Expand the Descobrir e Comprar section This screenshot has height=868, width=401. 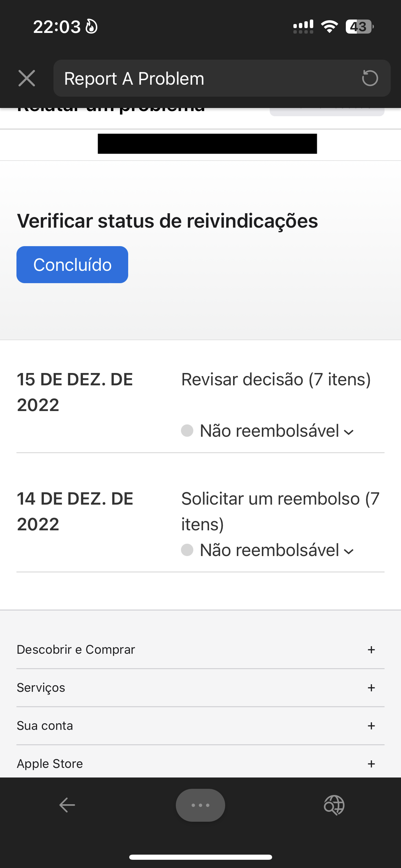point(371,650)
